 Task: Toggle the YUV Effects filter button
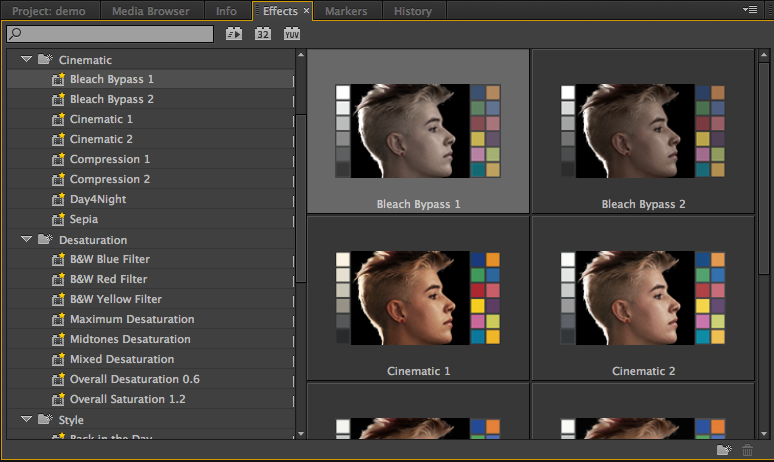coord(291,34)
